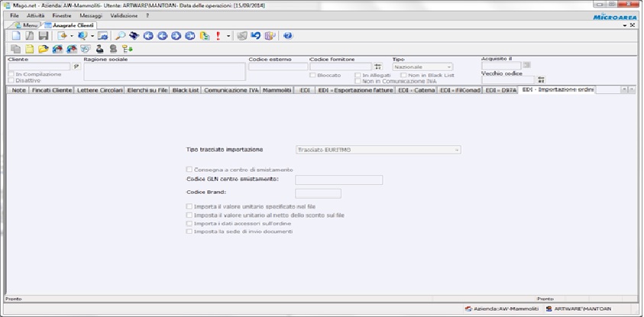Open the Validazione menu

click(x=124, y=15)
